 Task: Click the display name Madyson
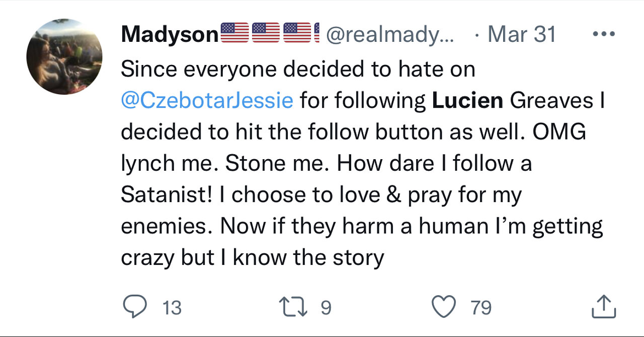(x=170, y=35)
